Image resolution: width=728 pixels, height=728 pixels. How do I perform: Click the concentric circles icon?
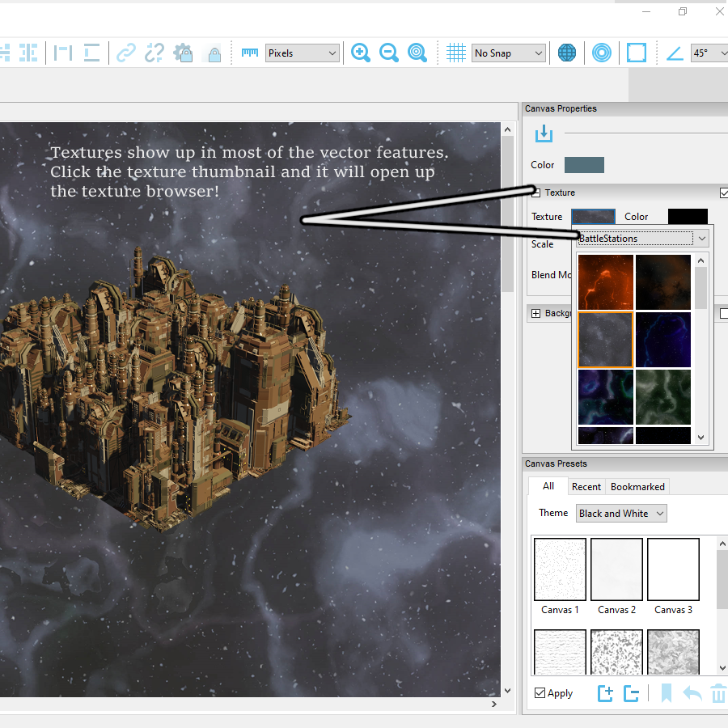601,53
